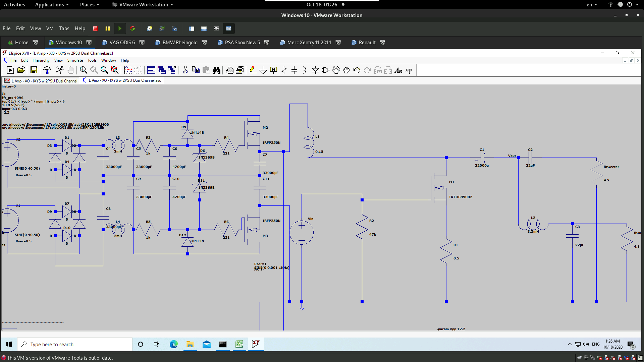Open Find with binoculars icon
644x362 pixels.
(x=216, y=70)
